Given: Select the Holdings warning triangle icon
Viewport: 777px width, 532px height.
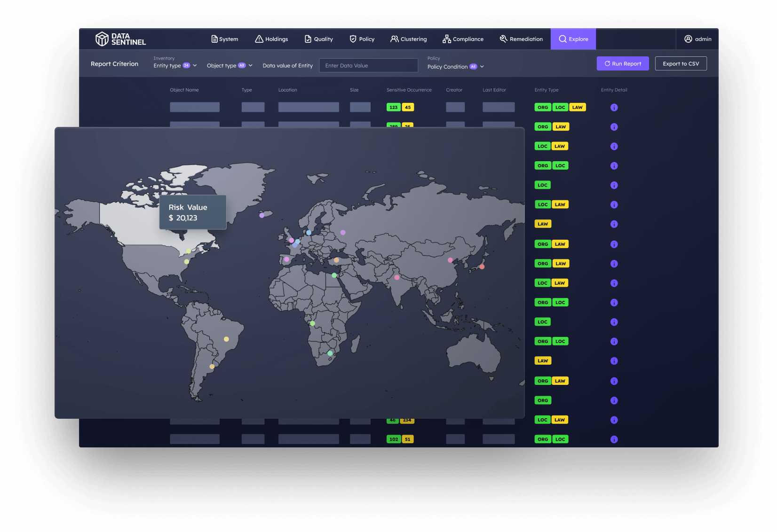Looking at the screenshot, I should click(x=258, y=39).
